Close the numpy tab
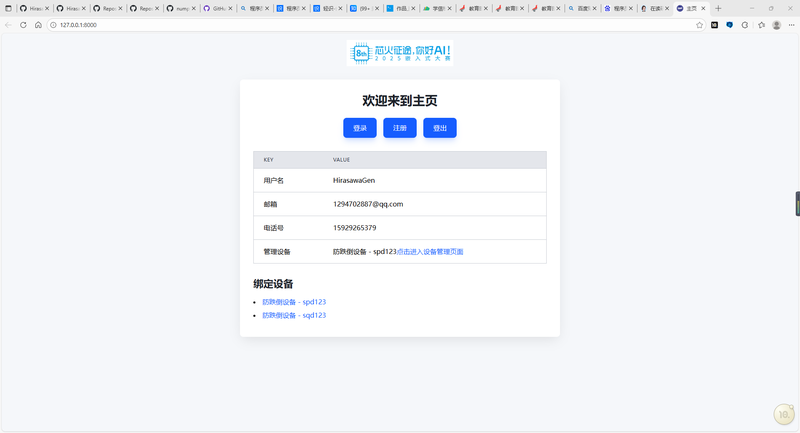The width and height of the screenshot is (800, 433). click(193, 8)
